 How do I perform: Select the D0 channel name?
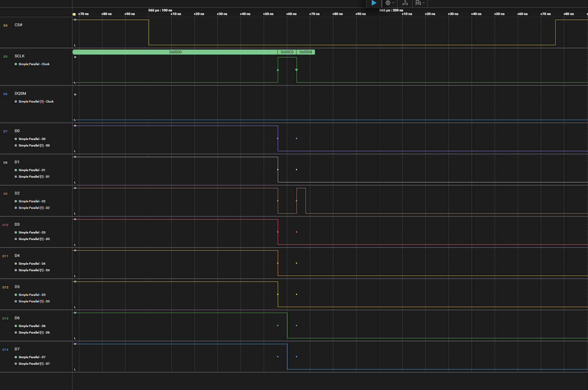tap(17, 131)
